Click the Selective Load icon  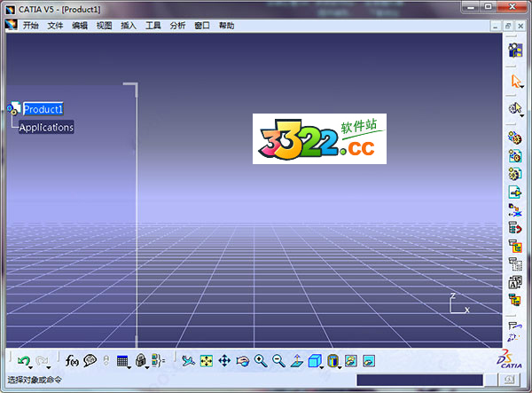click(515, 264)
